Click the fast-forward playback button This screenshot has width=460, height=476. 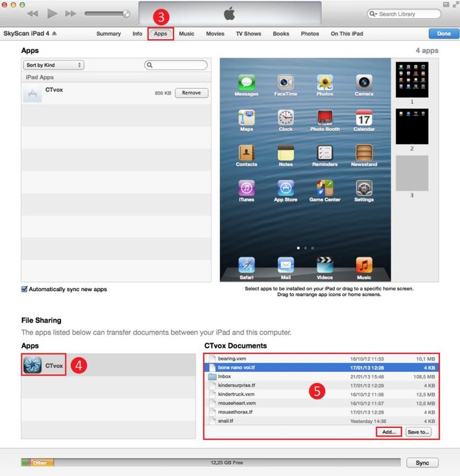coord(71,13)
